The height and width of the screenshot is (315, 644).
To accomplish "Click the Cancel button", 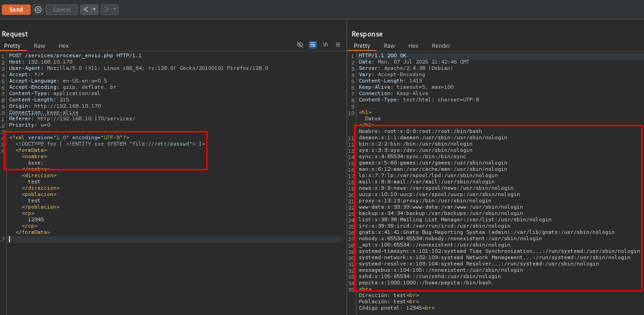I will tap(62, 9).
